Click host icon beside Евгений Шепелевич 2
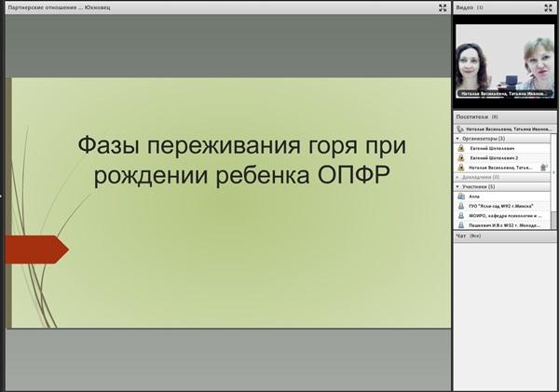Image resolution: width=559 pixels, height=392 pixels. pyautogui.click(x=461, y=158)
